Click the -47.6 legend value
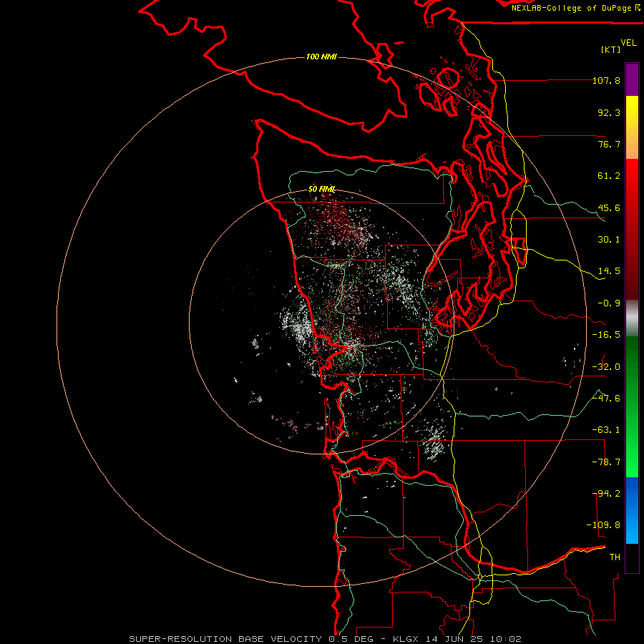The height and width of the screenshot is (644, 644). coord(606,399)
